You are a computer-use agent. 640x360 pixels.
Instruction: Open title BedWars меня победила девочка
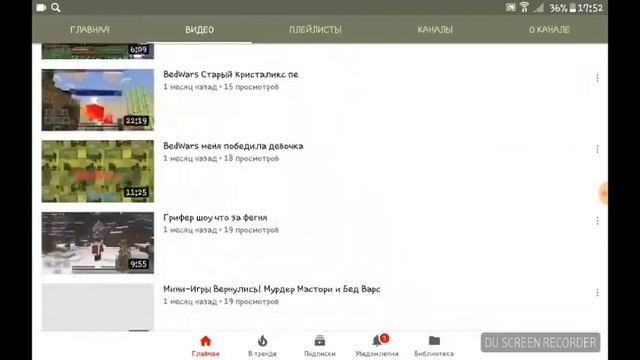click(233, 146)
